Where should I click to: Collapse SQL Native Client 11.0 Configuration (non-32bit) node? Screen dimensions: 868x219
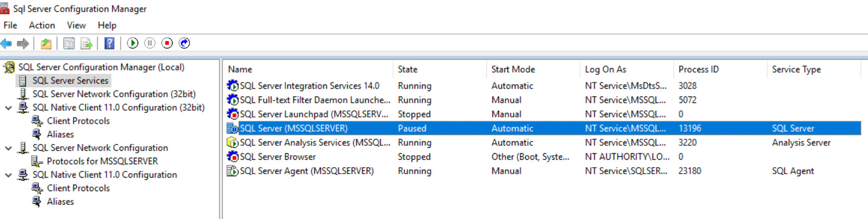pyautogui.click(x=8, y=175)
